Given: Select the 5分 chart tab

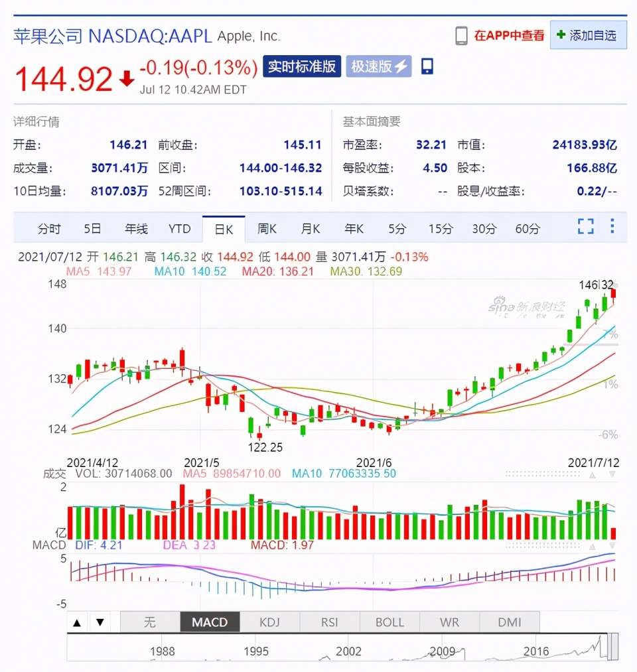Looking at the screenshot, I should tap(397, 229).
